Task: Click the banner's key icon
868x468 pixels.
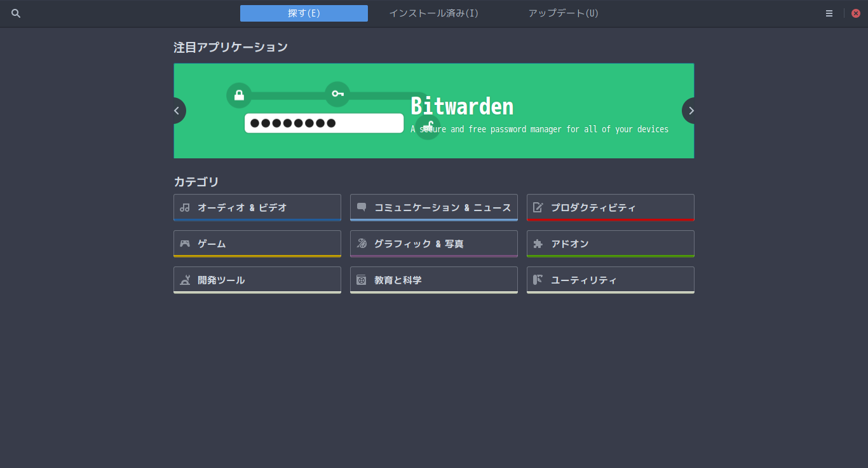Action: point(337,94)
